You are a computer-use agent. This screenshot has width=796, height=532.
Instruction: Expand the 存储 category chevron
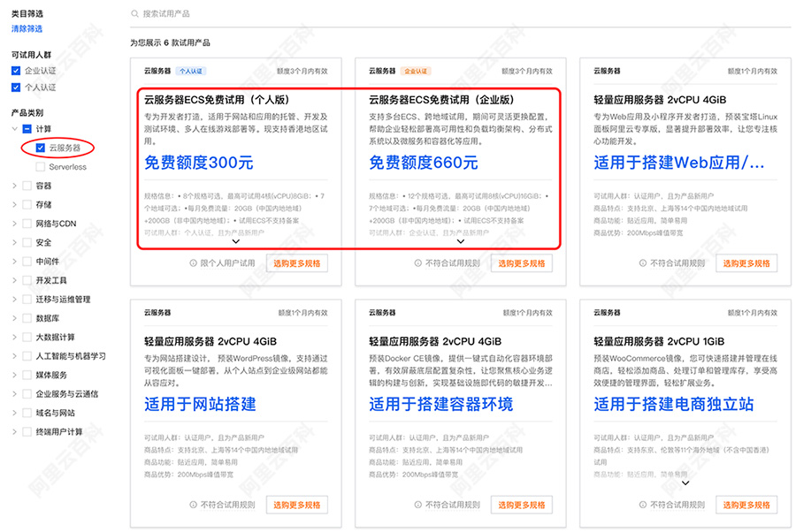[15, 204]
